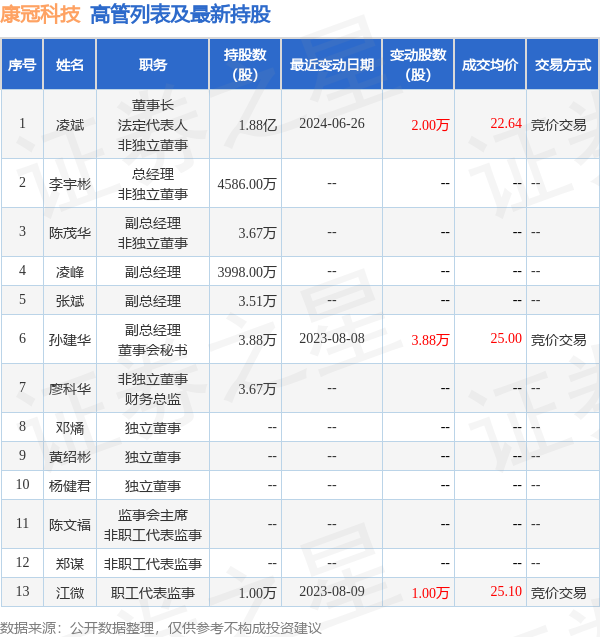Screen dimensions: 600x637
Task: Click the 总经理 position text
Action: click(153, 174)
